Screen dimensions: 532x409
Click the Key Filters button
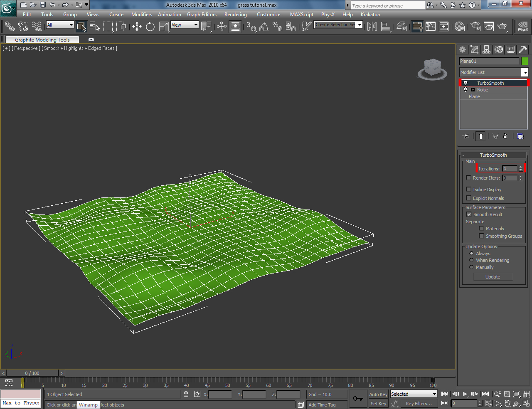coord(419,404)
